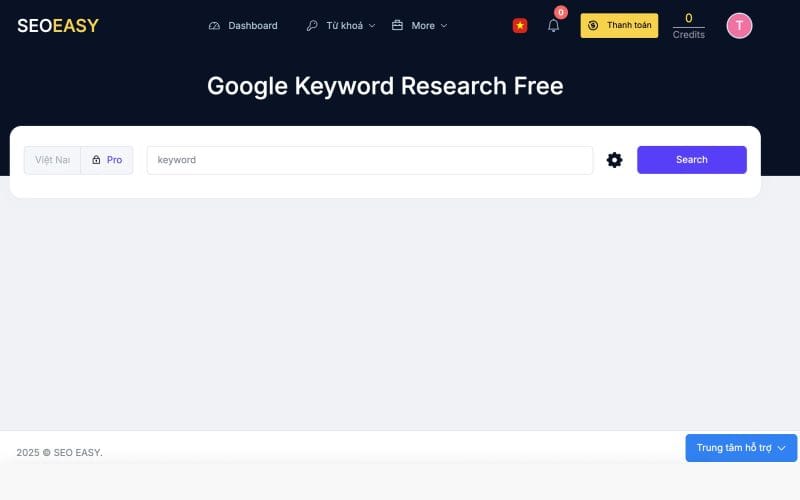Click the key icon beside Từ khoá
Image resolution: width=800 pixels, height=500 pixels.
312,26
